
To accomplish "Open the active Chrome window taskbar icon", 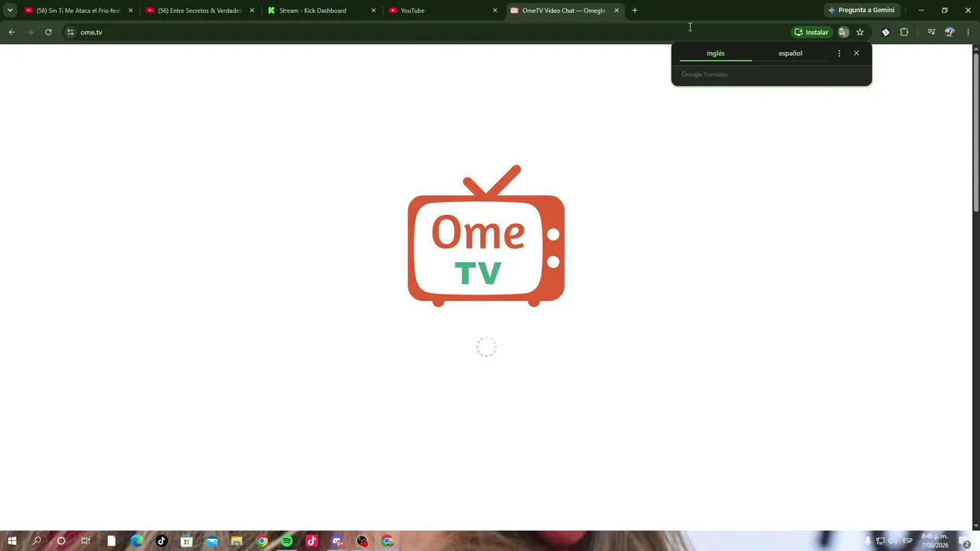I will click(x=387, y=541).
